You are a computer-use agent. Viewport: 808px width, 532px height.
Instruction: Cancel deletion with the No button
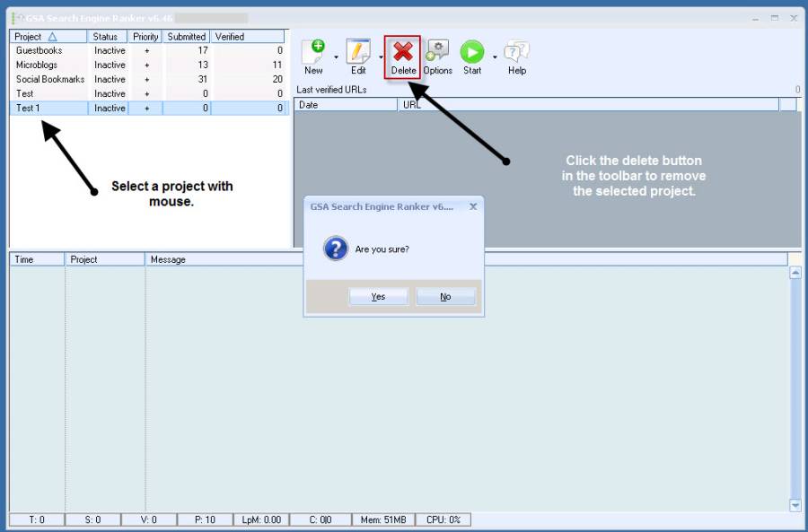click(x=445, y=297)
